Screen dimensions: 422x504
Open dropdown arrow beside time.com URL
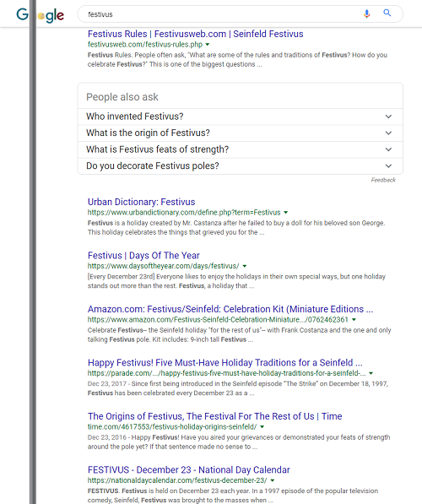262,427
